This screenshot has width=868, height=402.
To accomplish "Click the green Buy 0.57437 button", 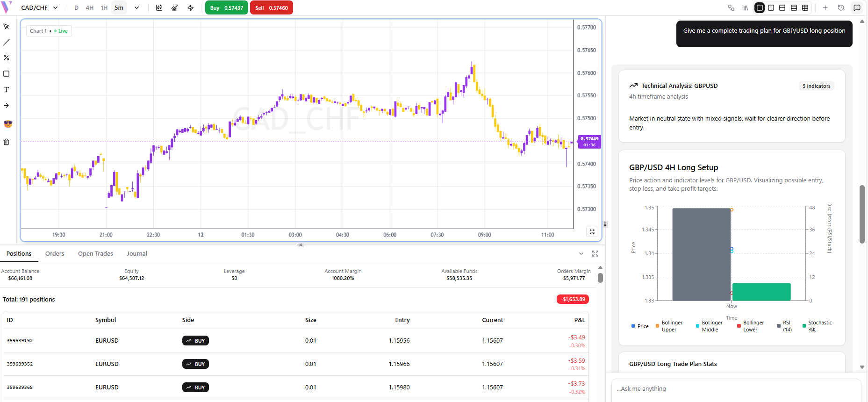I will (226, 8).
